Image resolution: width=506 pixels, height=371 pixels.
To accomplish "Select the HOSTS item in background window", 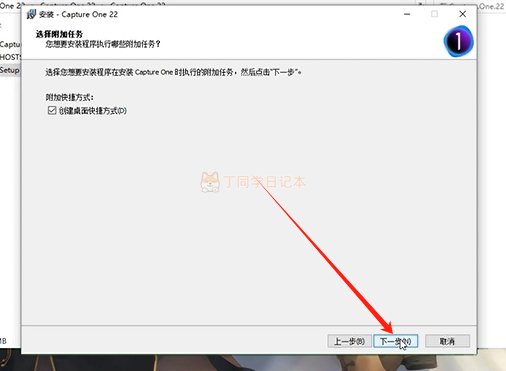I will click(10, 57).
